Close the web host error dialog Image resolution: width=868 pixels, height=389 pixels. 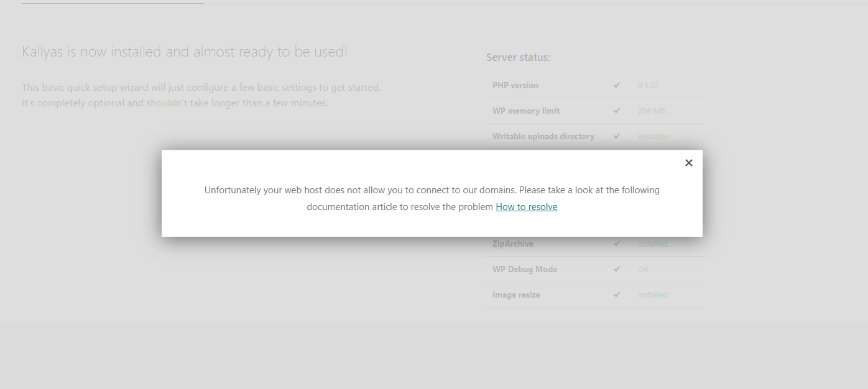click(x=688, y=163)
